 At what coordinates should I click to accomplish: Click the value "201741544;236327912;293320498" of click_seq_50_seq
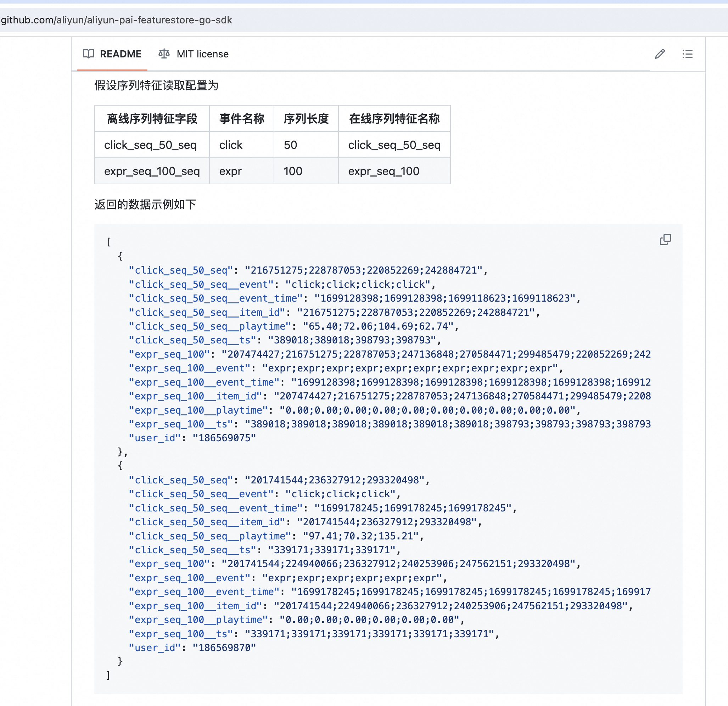[x=334, y=480]
